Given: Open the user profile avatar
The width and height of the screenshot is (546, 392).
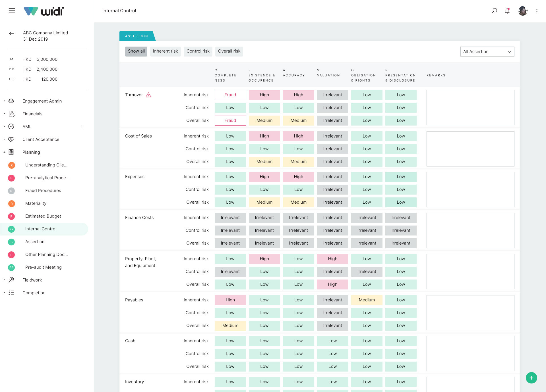Looking at the screenshot, I should click(523, 11).
